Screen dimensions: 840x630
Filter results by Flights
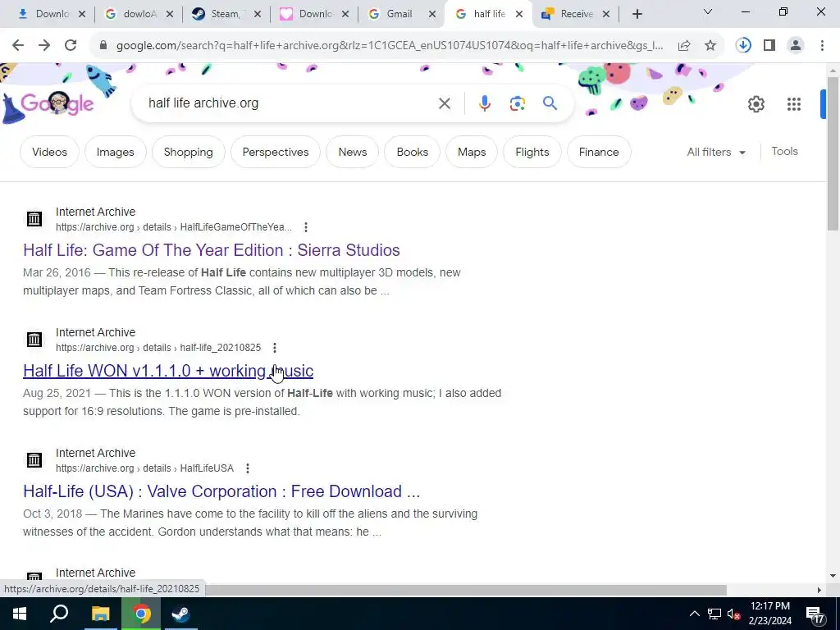click(532, 152)
